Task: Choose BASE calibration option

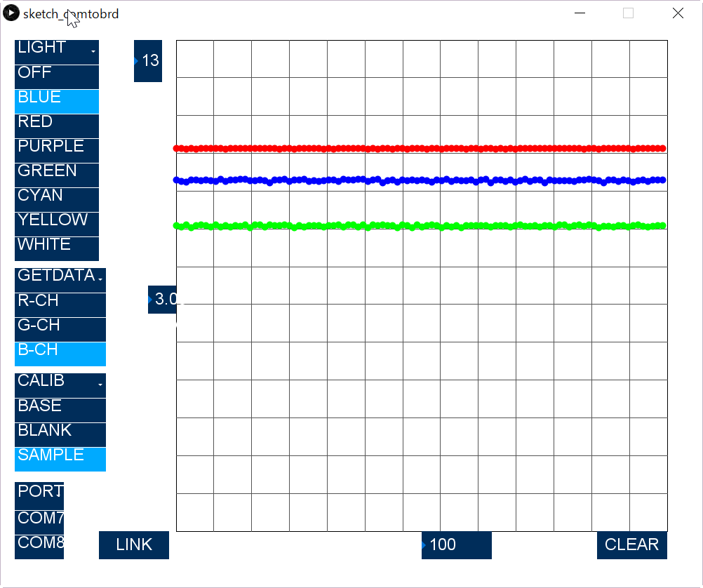Action: [60, 410]
